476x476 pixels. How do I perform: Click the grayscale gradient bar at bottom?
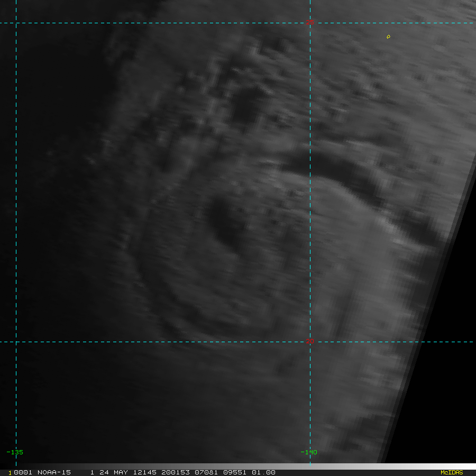pos(370,466)
